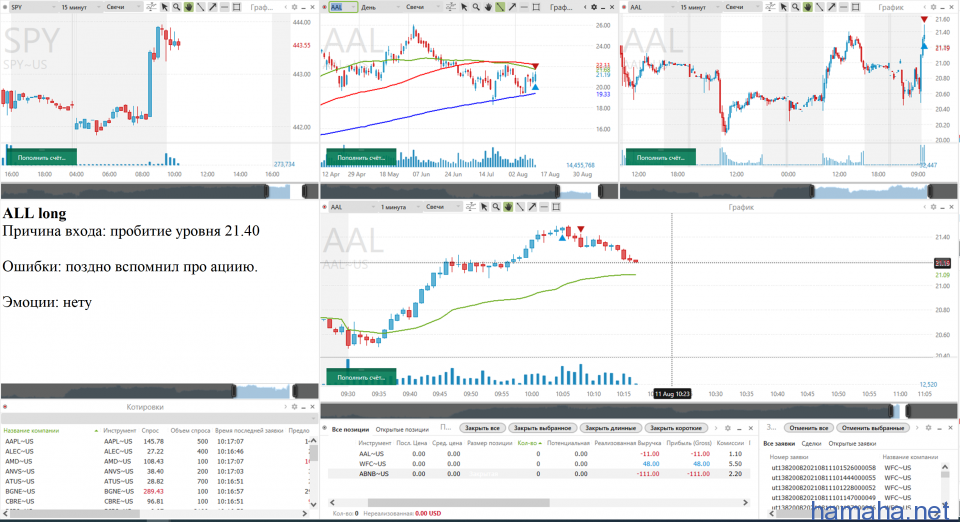Select arrow tool on AAL daily chart
This screenshot has height=522, width=960.
pyautogui.click(x=512, y=7)
